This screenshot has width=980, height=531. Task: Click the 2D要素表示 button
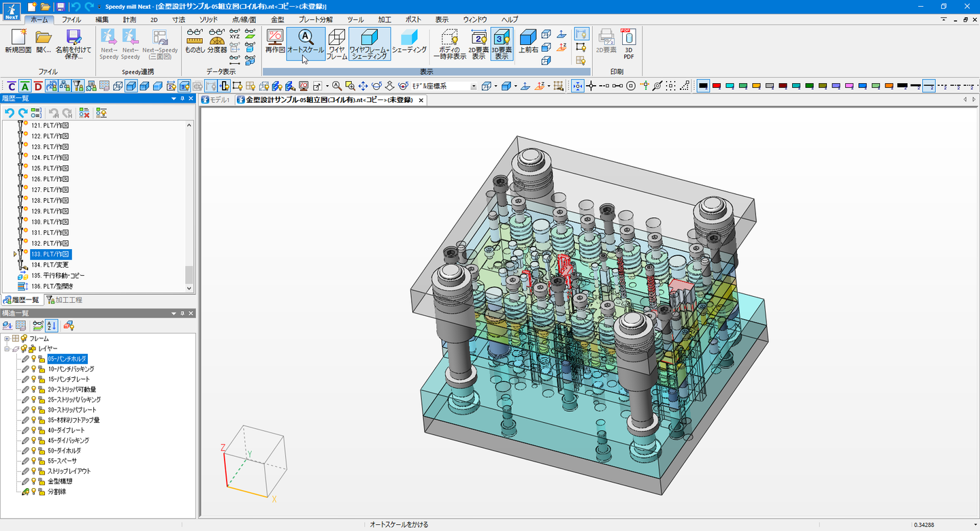(x=478, y=43)
